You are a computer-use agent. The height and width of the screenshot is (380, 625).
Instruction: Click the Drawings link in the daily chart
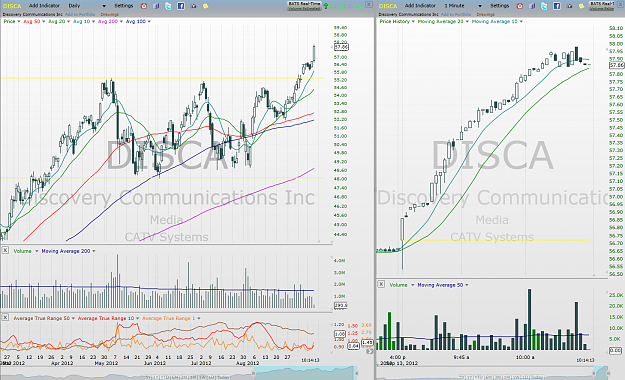110,14
